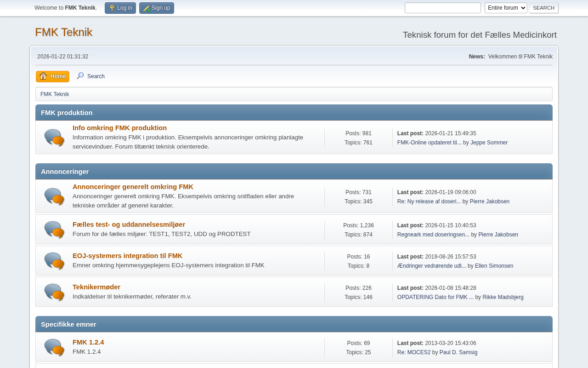Click board icon for Teknikermøder
Image resolution: width=588 pixels, height=368 pixels.
point(54,292)
